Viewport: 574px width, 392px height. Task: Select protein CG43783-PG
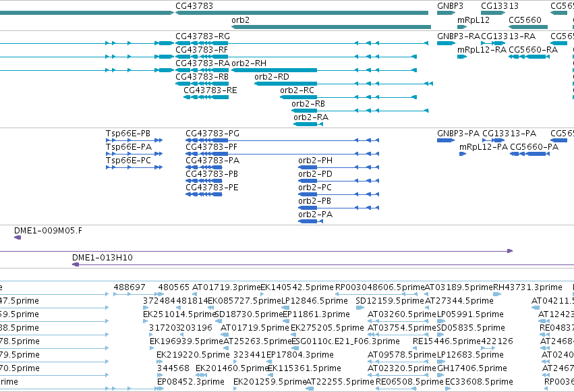[282, 140]
